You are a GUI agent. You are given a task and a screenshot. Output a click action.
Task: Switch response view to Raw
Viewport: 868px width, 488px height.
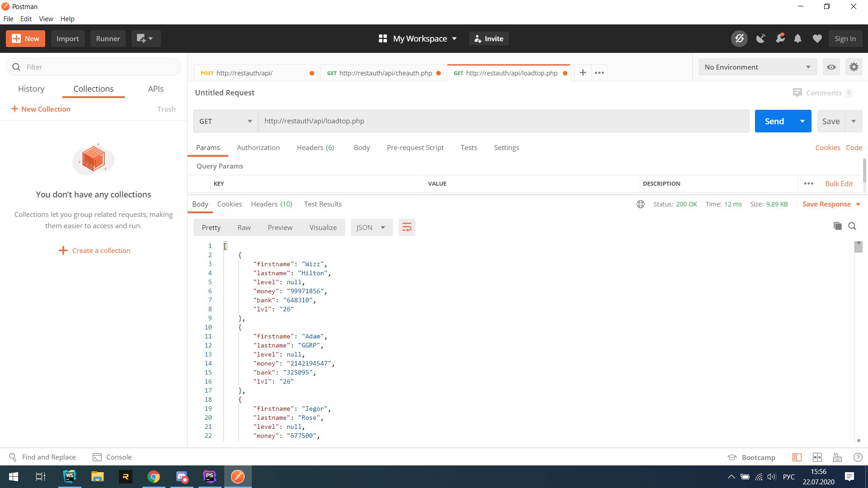pyautogui.click(x=244, y=227)
